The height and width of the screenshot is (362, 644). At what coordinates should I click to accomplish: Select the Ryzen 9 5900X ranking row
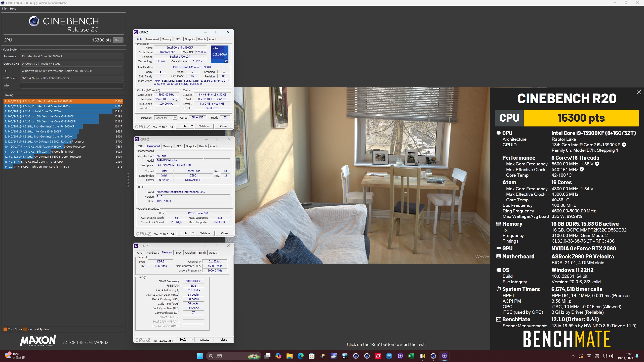click(63, 142)
